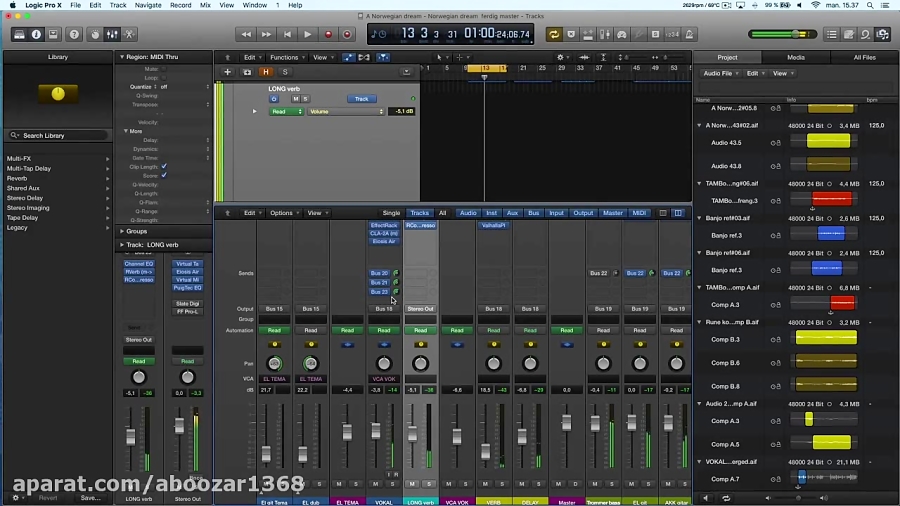The width and height of the screenshot is (900, 506).
Task: Show mixer Single view
Action: 391,213
